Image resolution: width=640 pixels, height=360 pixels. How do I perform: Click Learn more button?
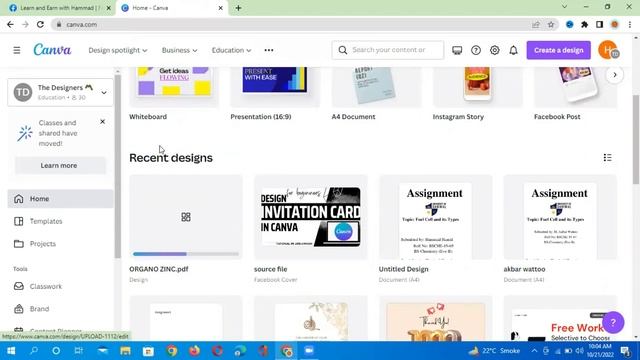59,165
